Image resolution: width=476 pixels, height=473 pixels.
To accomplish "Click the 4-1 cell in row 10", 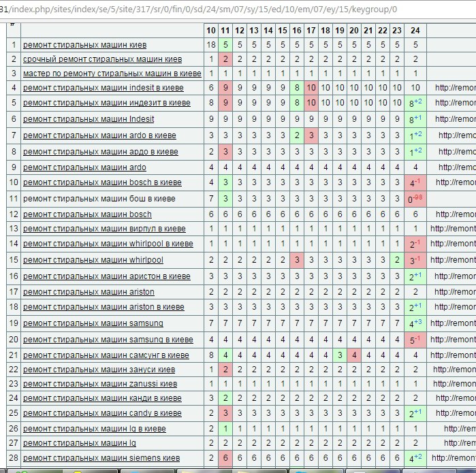I will point(415,182).
